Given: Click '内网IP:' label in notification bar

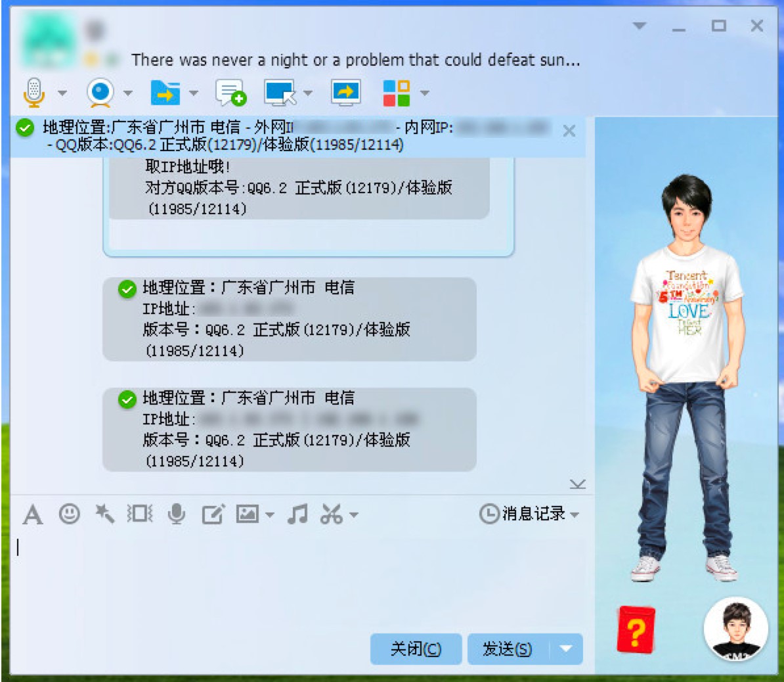Looking at the screenshot, I should click(429, 127).
